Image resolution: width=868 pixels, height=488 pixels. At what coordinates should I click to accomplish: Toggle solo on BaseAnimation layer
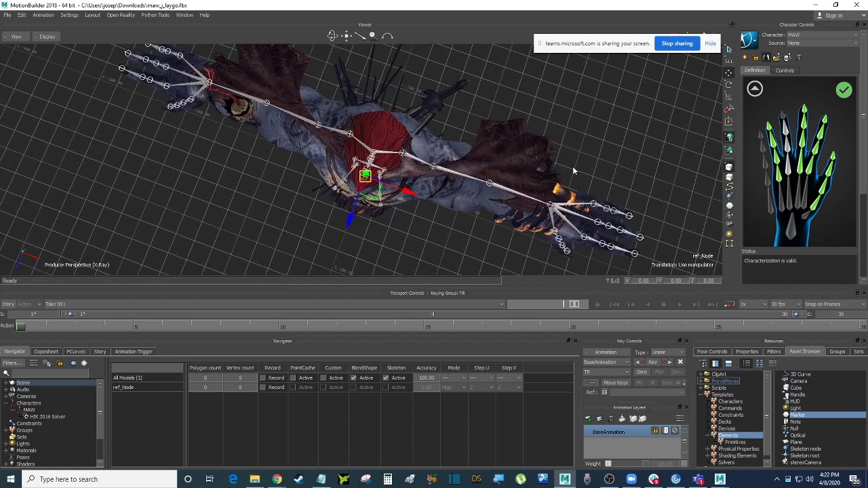coord(666,430)
